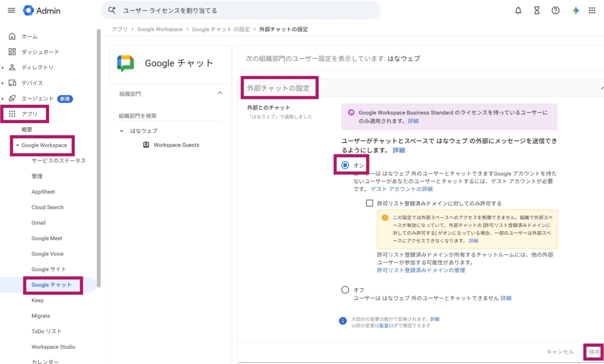
Task: Click the Apps grid icon in sidebar
Action: click(x=13, y=114)
